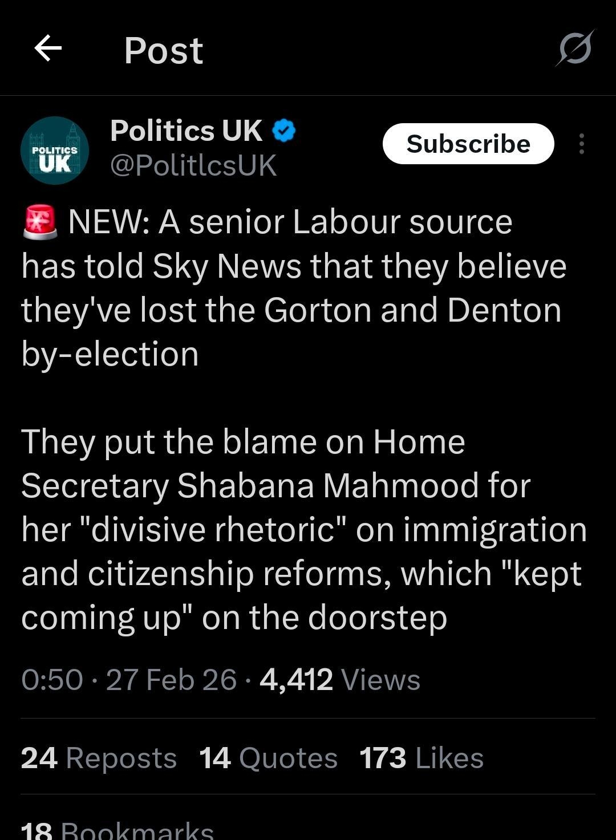Tap the 0:50 post time
Viewport: 616px width, 840px height.
click(x=52, y=680)
